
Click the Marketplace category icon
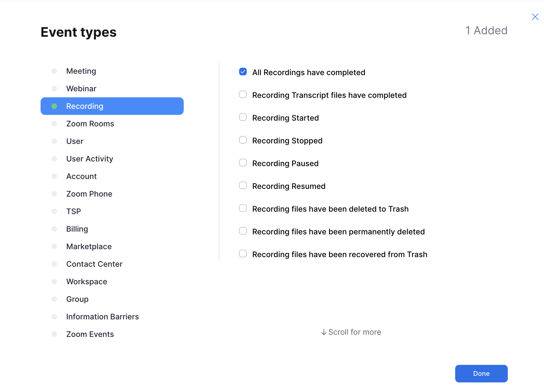[x=55, y=246]
